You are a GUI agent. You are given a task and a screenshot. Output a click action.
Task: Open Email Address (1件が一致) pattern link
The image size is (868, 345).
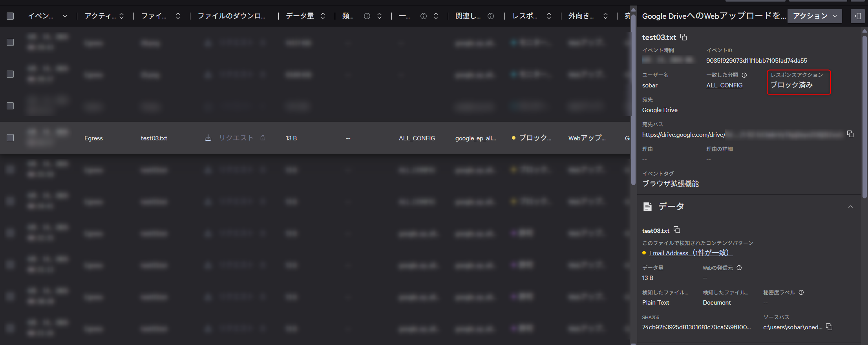click(691, 253)
